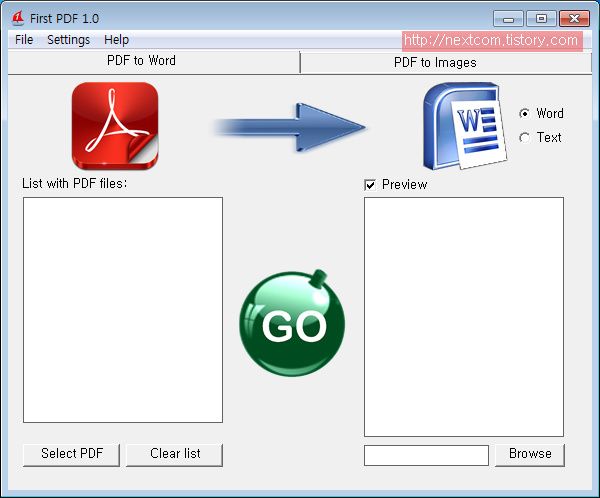Click the blue Word document icon
This screenshot has height=498, width=600.
[x=465, y=126]
